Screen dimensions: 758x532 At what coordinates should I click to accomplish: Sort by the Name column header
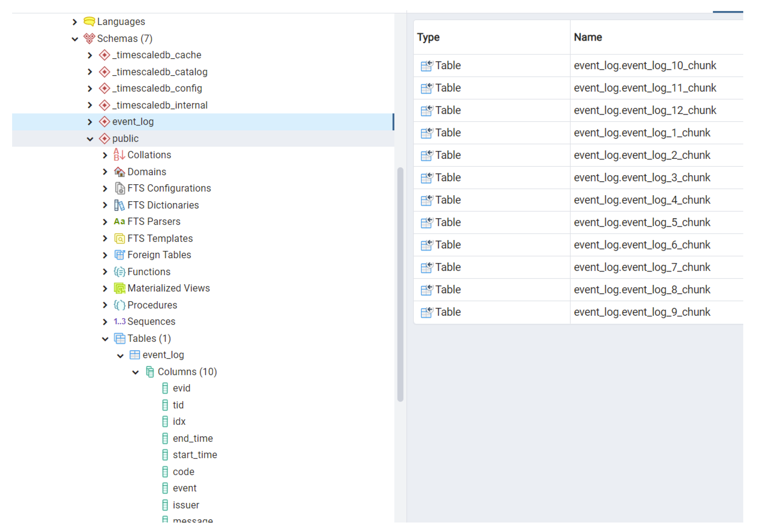click(588, 37)
